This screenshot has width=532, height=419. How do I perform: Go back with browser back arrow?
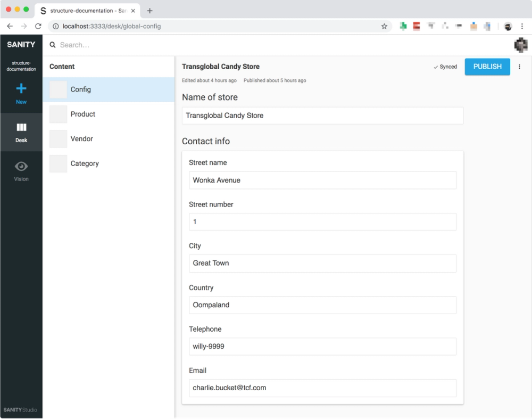point(10,26)
